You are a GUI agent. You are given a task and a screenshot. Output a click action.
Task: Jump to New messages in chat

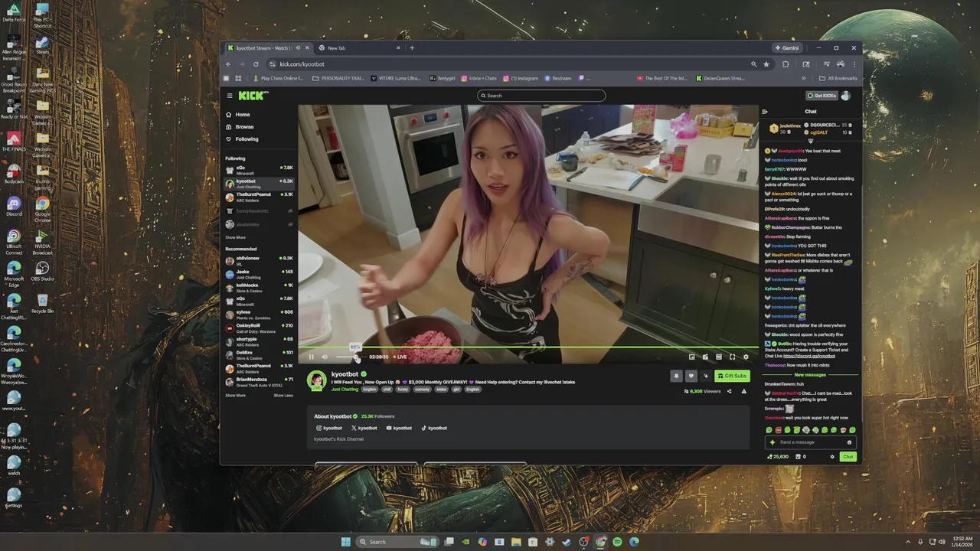(x=810, y=375)
